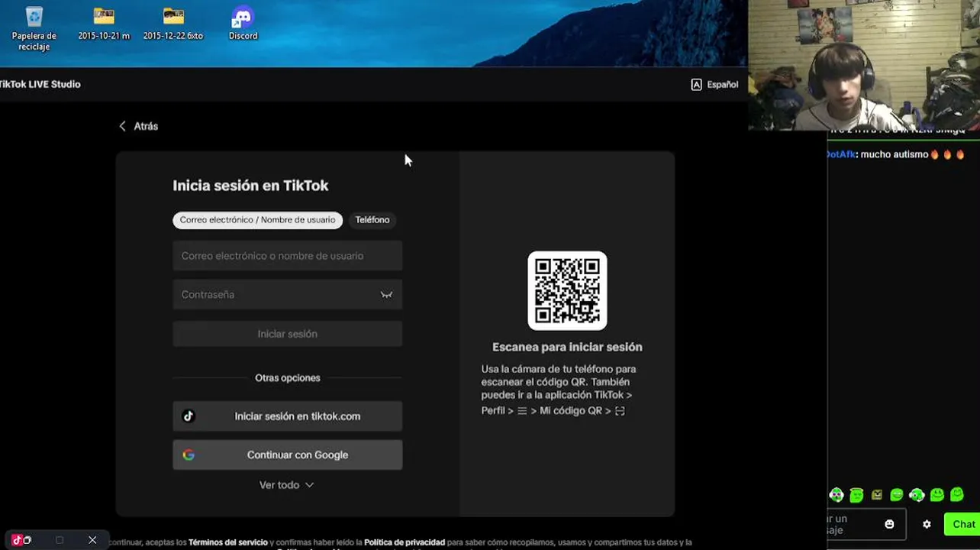The width and height of the screenshot is (980, 550).
Task: Click the streamer webcam overlay
Action: click(x=864, y=66)
